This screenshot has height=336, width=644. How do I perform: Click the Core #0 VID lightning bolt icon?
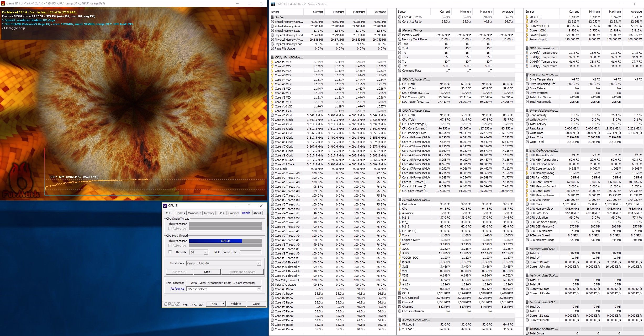(x=273, y=62)
